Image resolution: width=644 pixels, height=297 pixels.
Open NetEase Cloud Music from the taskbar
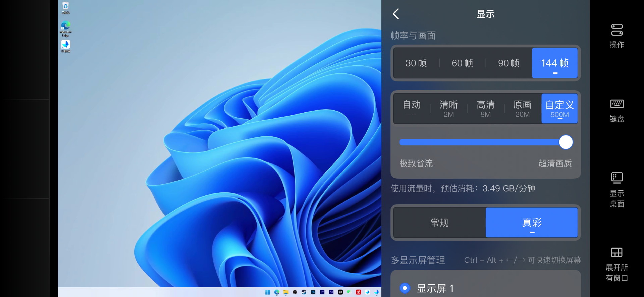click(x=359, y=292)
